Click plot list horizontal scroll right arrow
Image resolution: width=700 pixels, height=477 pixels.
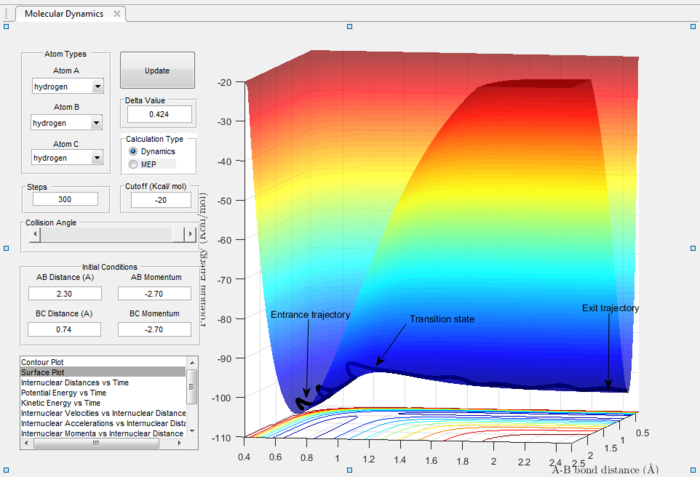pos(179,443)
